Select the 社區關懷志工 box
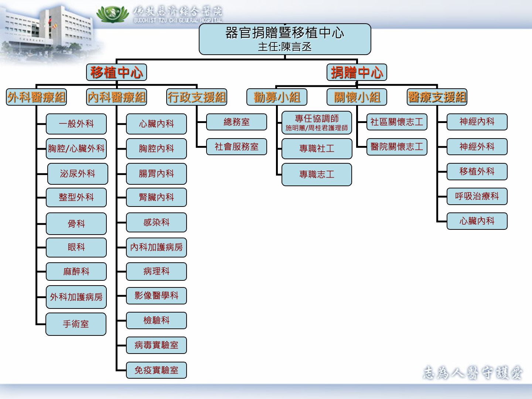 (x=397, y=122)
